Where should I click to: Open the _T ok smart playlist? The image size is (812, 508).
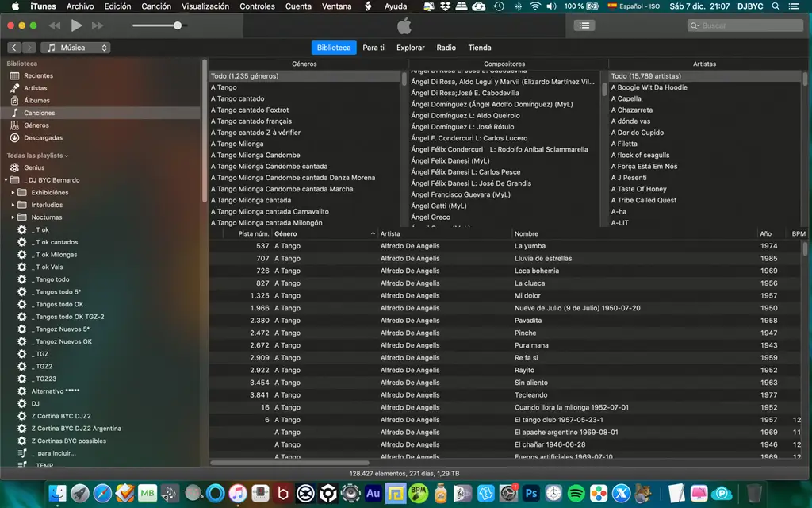40,229
